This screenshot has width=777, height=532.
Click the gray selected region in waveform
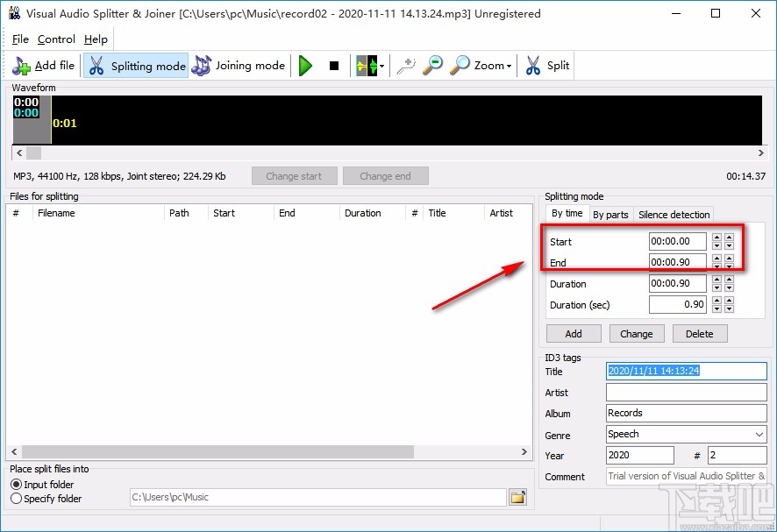tap(32, 131)
